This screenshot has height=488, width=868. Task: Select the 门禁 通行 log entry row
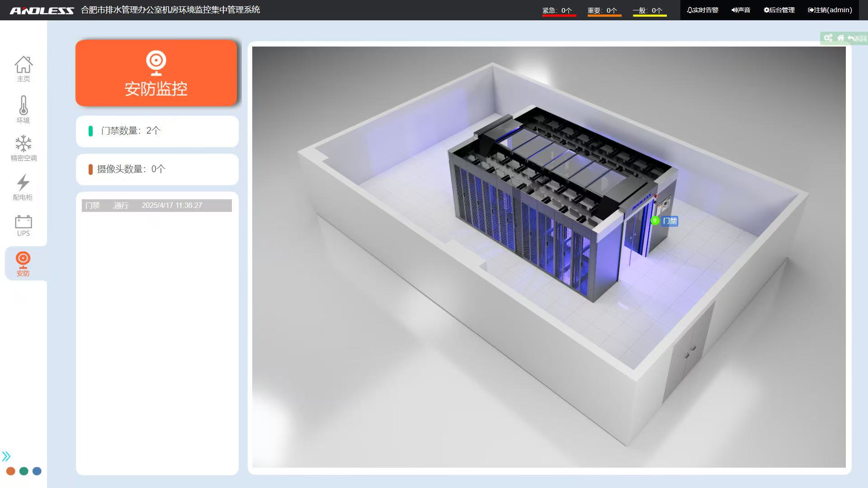(156, 206)
